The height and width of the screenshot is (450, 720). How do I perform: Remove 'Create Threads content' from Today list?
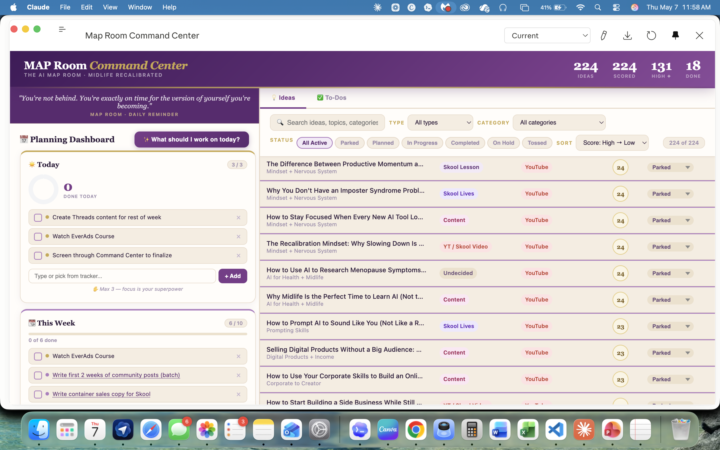pos(238,218)
